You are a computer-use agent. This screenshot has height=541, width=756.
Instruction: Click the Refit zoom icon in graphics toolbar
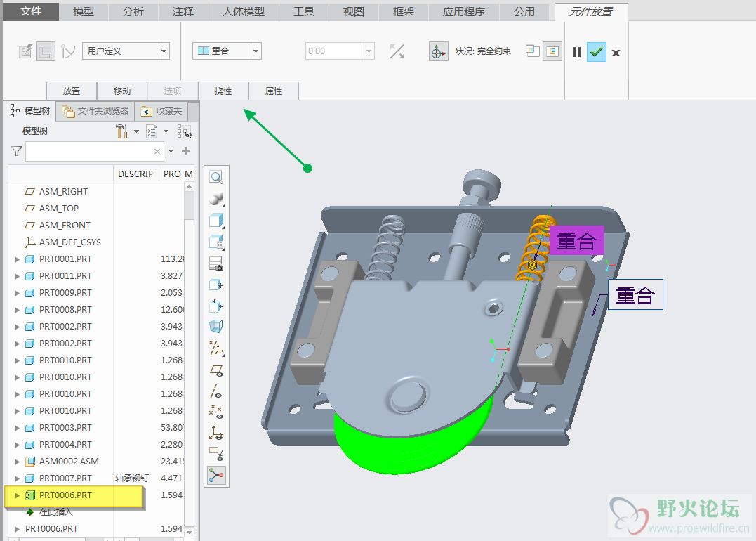(x=216, y=178)
